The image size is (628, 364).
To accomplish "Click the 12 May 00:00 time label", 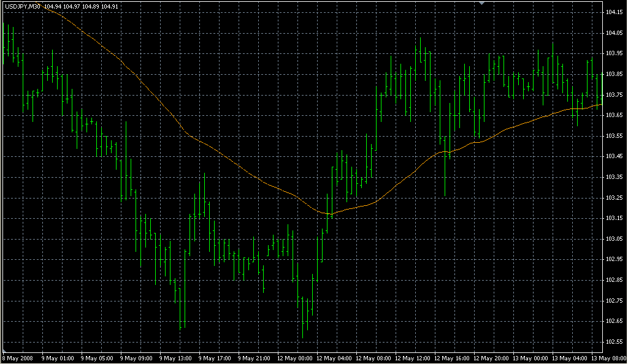I will pyautogui.click(x=294, y=357).
